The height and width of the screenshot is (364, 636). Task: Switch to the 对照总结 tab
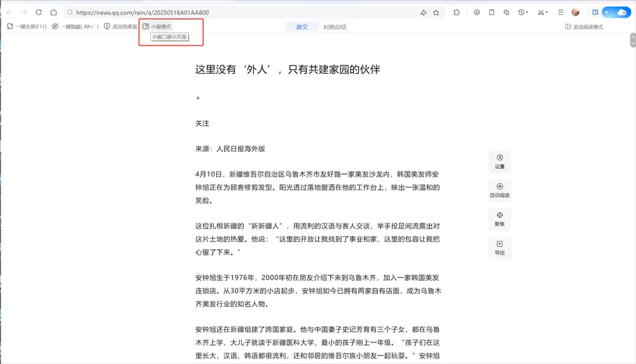click(x=335, y=27)
